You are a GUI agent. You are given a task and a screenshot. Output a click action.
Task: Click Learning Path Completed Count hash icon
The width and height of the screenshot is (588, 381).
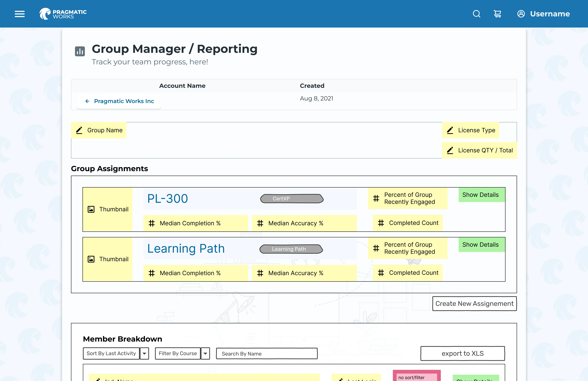(x=381, y=273)
